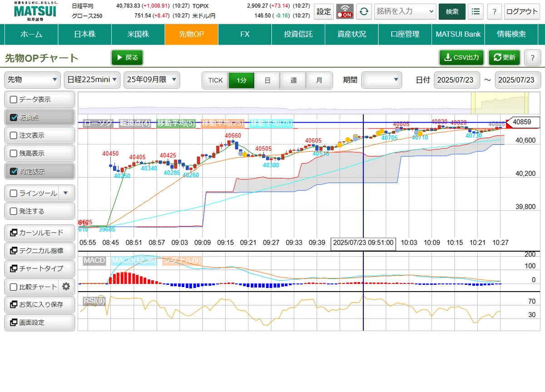Viewport: 545px width, 392px height.
Task: Click ログアウト button
Action: (x=522, y=11)
